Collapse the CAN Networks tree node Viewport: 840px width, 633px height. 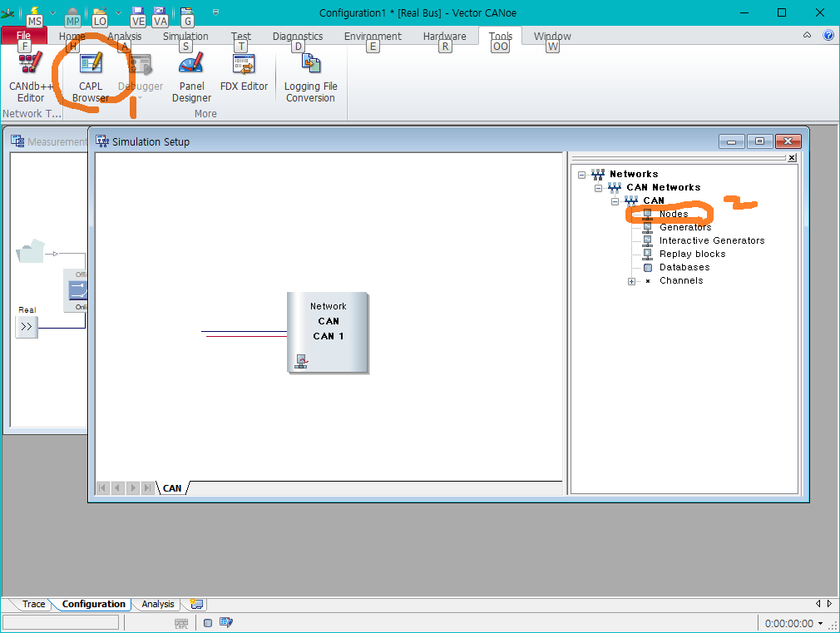[x=598, y=188]
